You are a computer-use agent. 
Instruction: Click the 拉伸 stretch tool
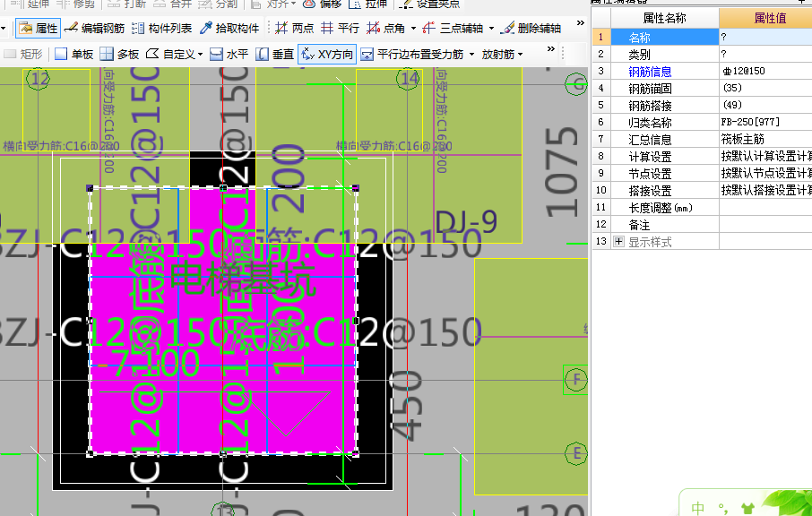[369, 4]
